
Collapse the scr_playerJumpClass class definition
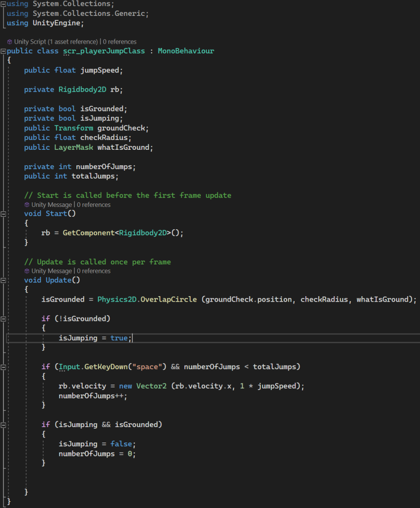tap(3, 51)
